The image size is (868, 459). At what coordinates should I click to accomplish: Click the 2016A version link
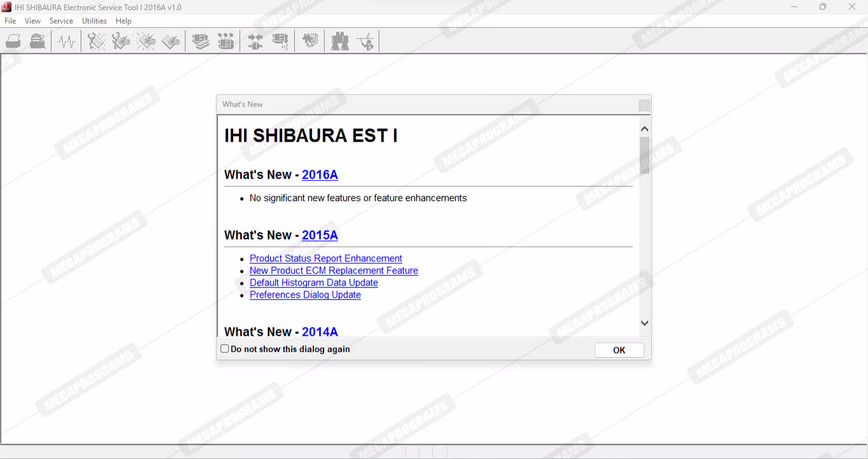[320, 175]
